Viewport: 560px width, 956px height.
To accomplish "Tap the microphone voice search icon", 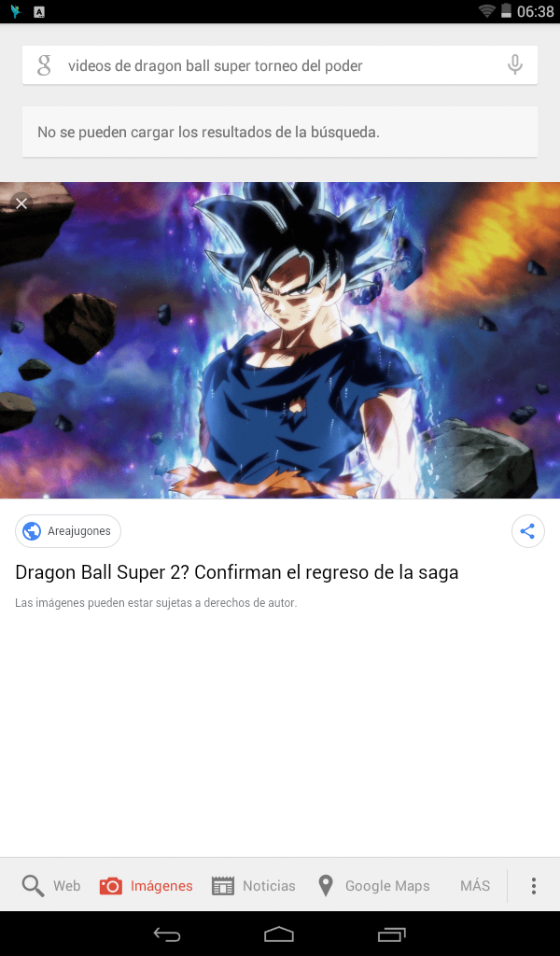I will (515, 64).
